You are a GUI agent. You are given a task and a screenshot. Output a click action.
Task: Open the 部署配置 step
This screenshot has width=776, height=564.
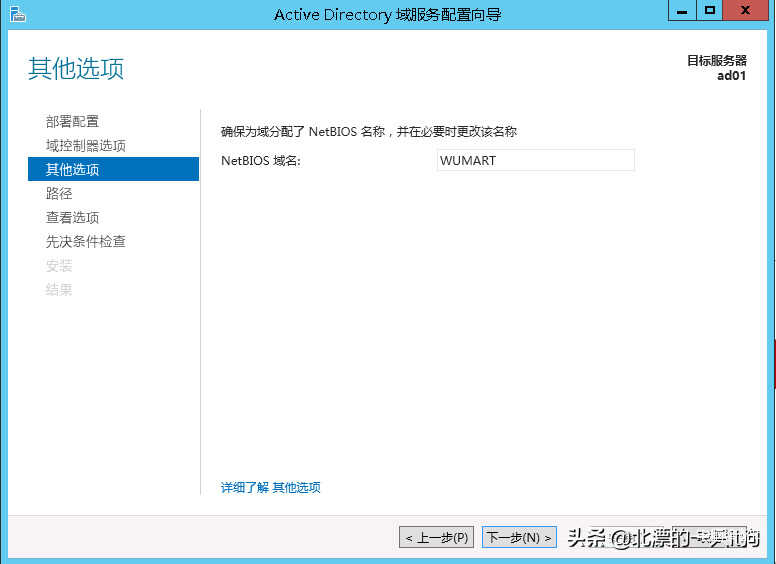(72, 121)
